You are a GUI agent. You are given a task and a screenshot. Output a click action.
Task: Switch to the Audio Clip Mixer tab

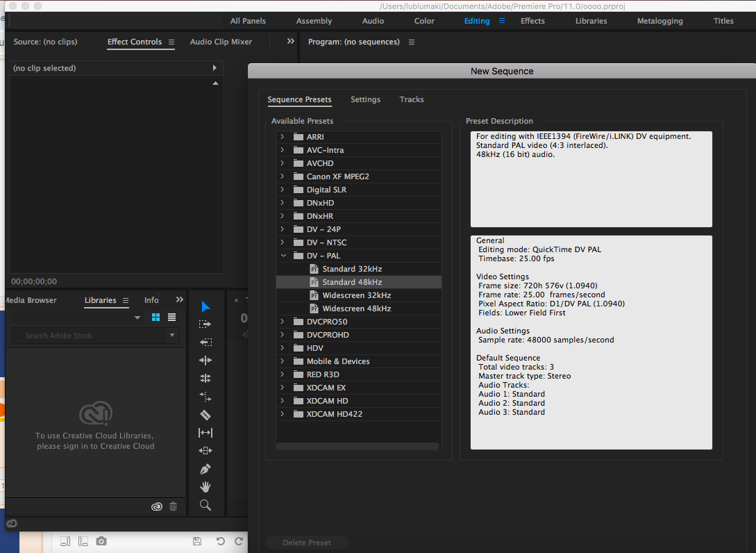(221, 42)
